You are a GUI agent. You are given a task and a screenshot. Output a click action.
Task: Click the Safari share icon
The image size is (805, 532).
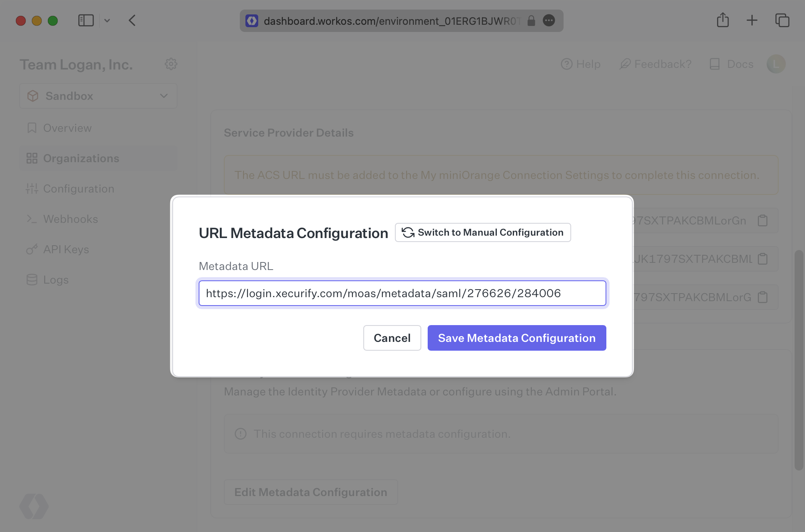point(723,20)
